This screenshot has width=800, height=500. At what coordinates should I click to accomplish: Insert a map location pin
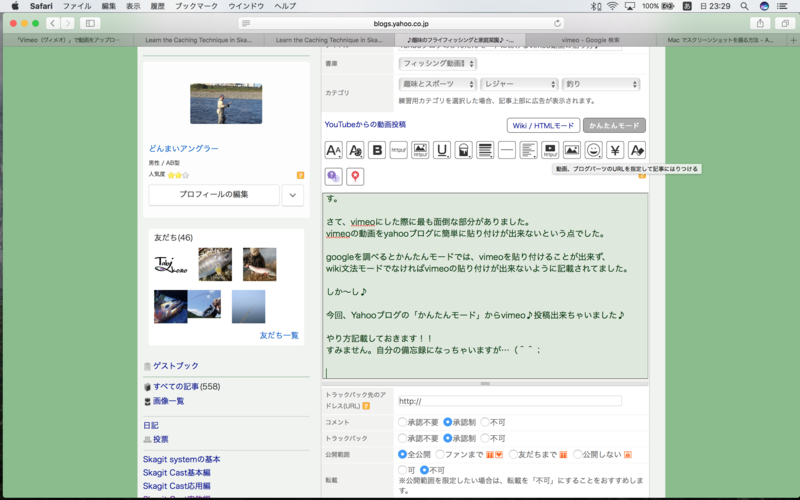tap(355, 177)
